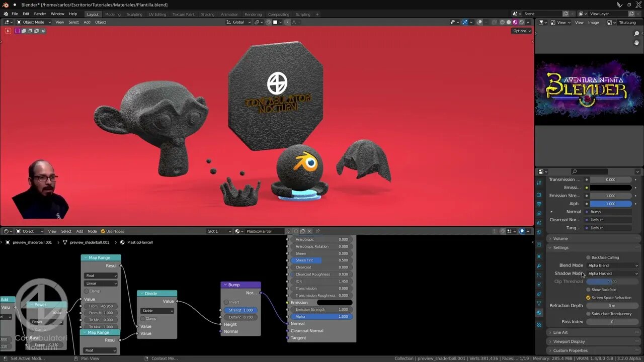The width and height of the screenshot is (644, 362).
Task: Toggle Clamp checkbox on Power node
Action: pyautogui.click(x=32, y=330)
